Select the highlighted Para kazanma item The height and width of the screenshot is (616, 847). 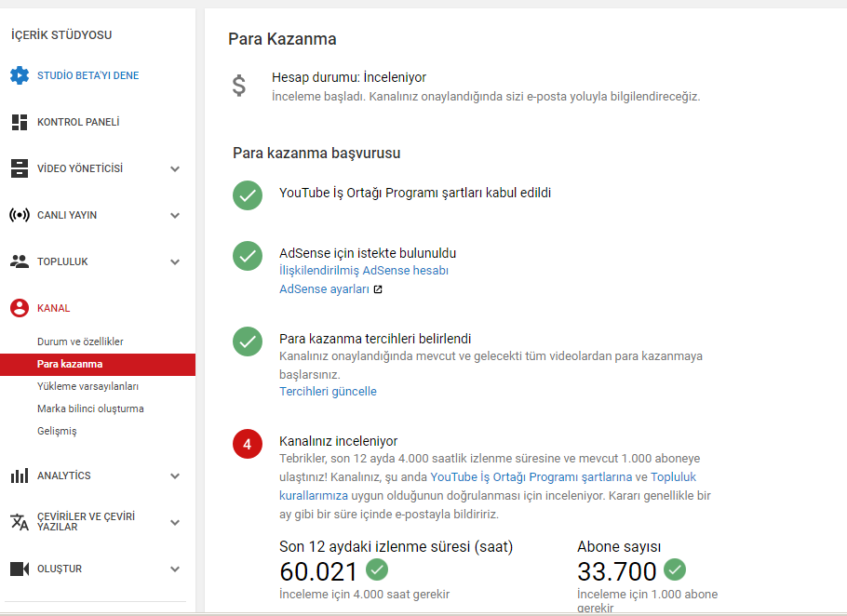pyautogui.click(x=98, y=364)
